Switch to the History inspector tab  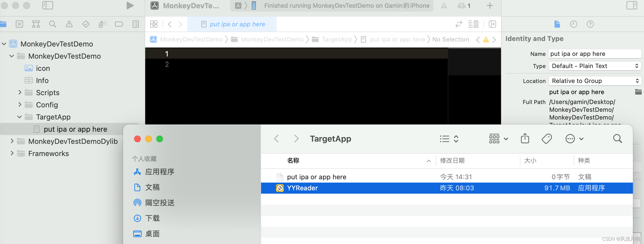point(574,24)
